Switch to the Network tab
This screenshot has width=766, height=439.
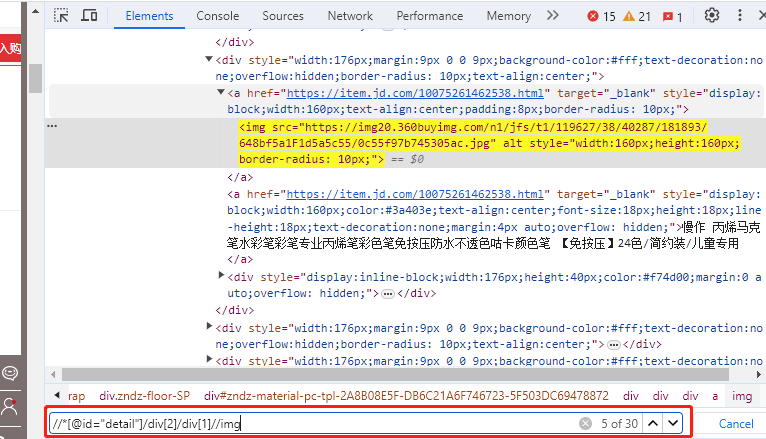pyautogui.click(x=350, y=16)
